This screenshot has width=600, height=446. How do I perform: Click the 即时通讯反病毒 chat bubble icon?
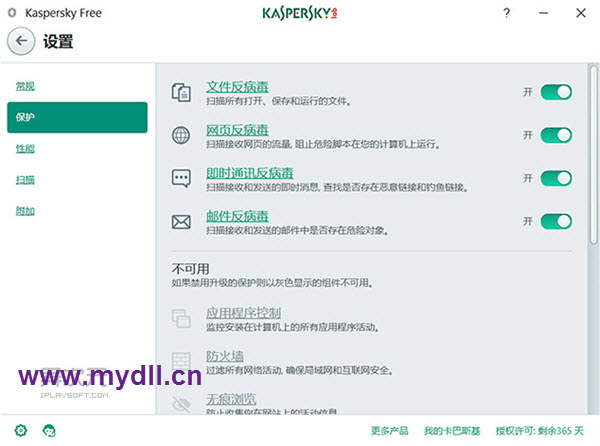pos(181,179)
